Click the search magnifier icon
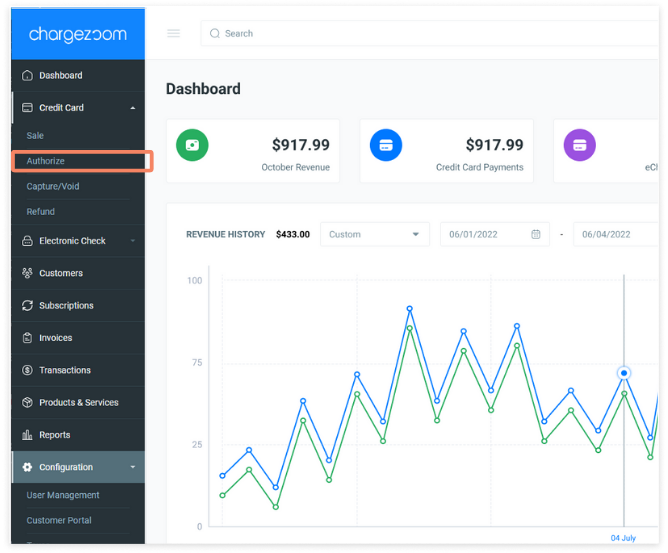The image size is (668, 553). [x=215, y=33]
